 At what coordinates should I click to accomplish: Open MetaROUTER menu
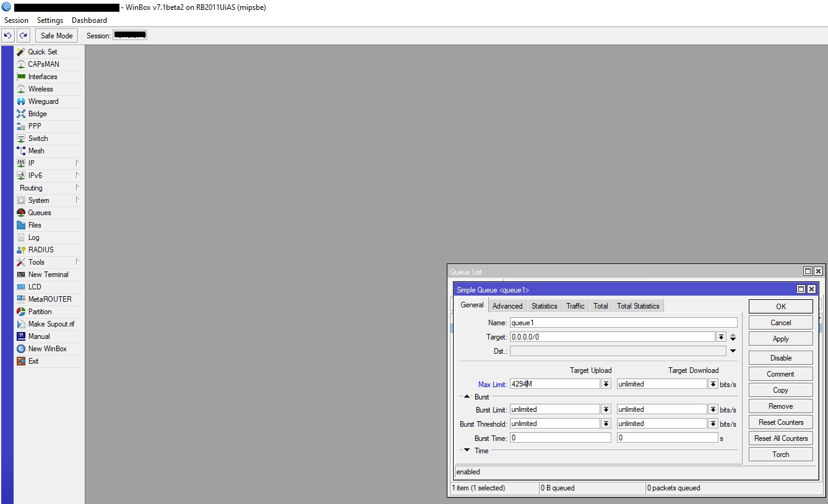(50, 299)
